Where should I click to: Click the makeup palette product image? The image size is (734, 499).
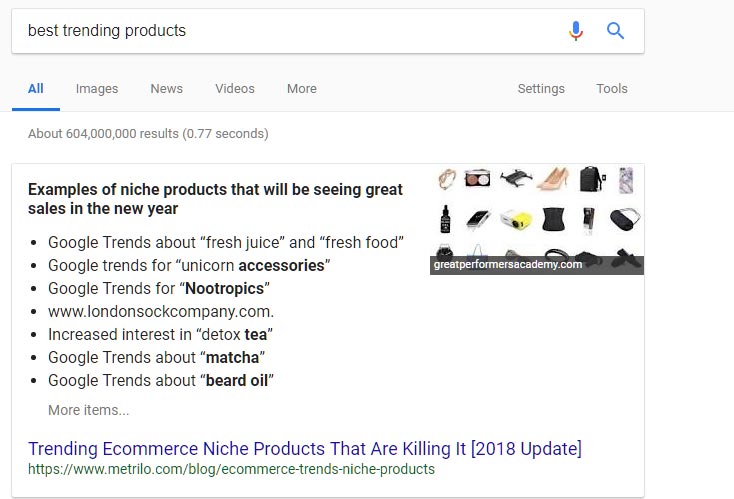tap(478, 178)
